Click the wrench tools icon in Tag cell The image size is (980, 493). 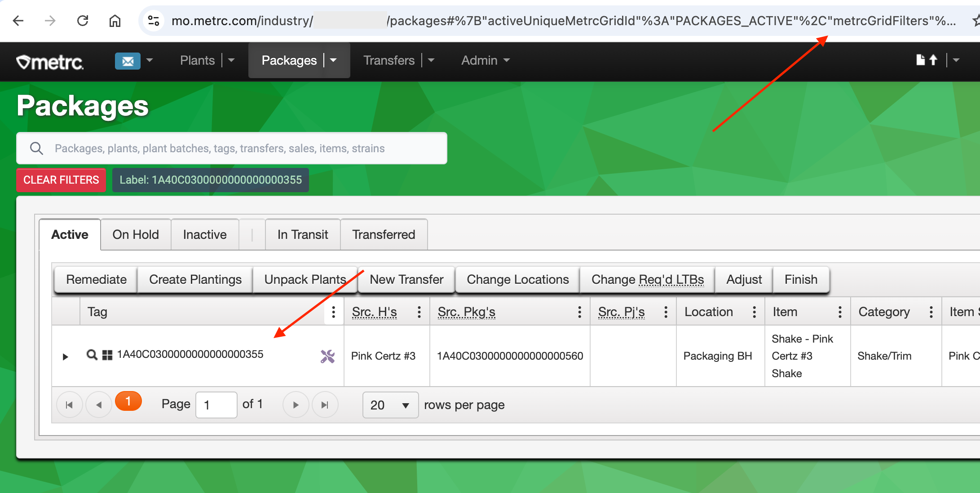[327, 357]
